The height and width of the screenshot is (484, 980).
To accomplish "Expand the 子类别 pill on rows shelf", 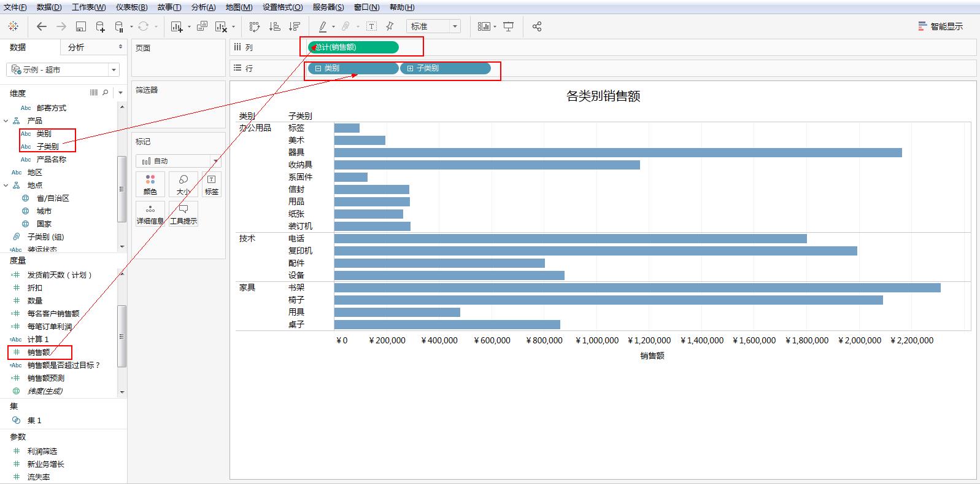I will pos(411,68).
